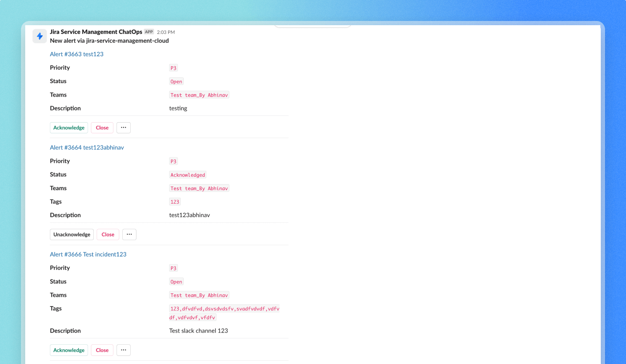
Task: Click the 123 tag on Alert #3664
Action: click(175, 202)
